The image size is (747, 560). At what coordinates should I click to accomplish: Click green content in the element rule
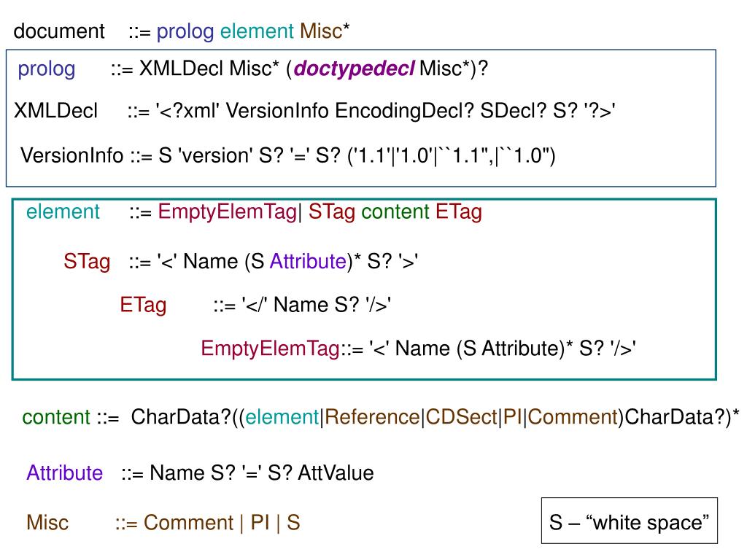pyautogui.click(x=395, y=211)
